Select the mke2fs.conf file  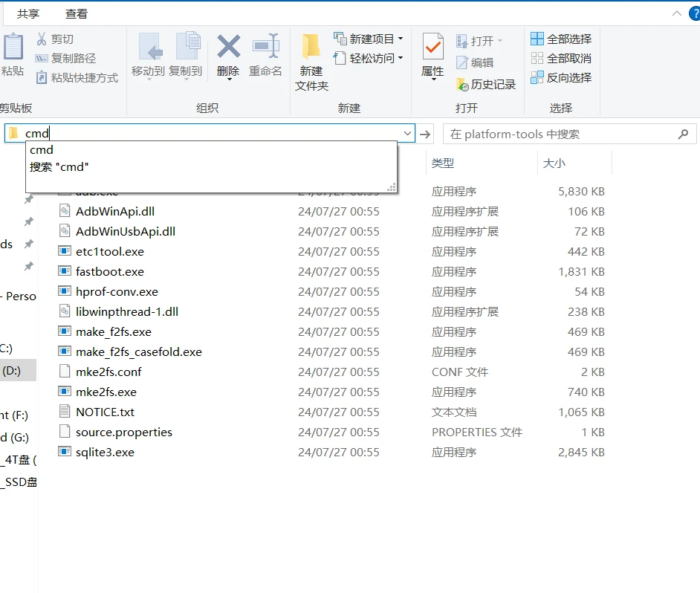click(x=108, y=372)
